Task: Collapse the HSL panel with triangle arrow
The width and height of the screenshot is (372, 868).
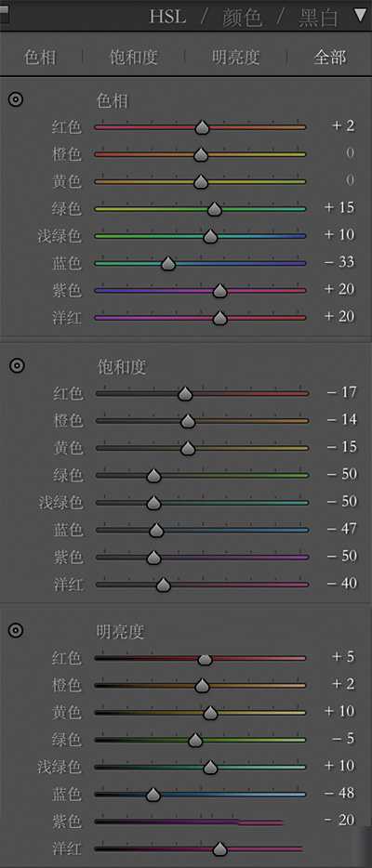Action: [361, 17]
